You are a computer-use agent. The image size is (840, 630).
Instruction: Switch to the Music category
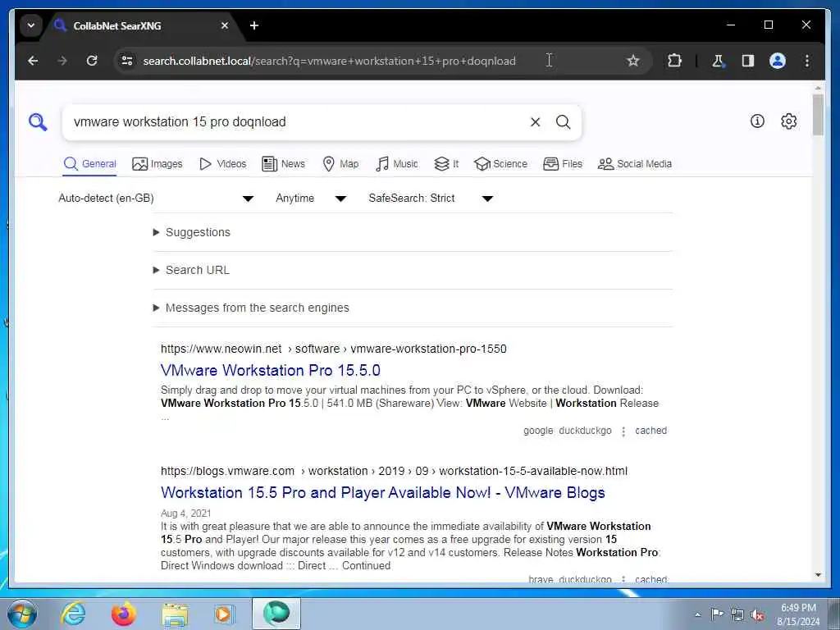pos(397,164)
